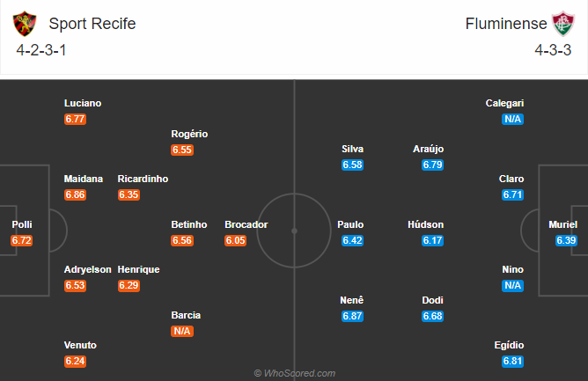The width and height of the screenshot is (588, 381).
Task: Open the Fluminense team name link
Action: pyautogui.click(x=506, y=24)
